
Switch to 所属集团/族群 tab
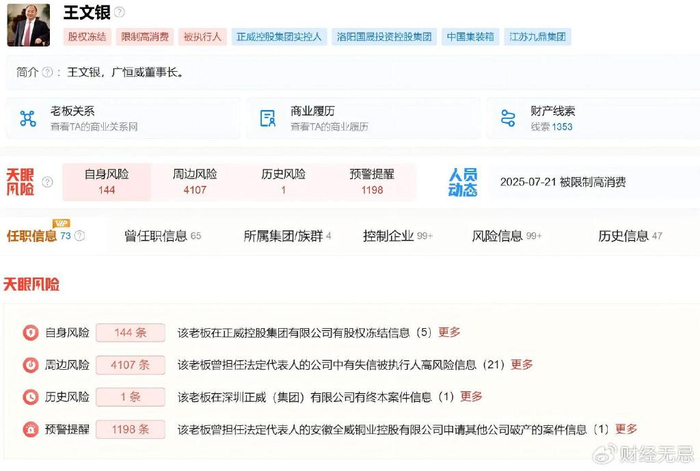coord(287,236)
